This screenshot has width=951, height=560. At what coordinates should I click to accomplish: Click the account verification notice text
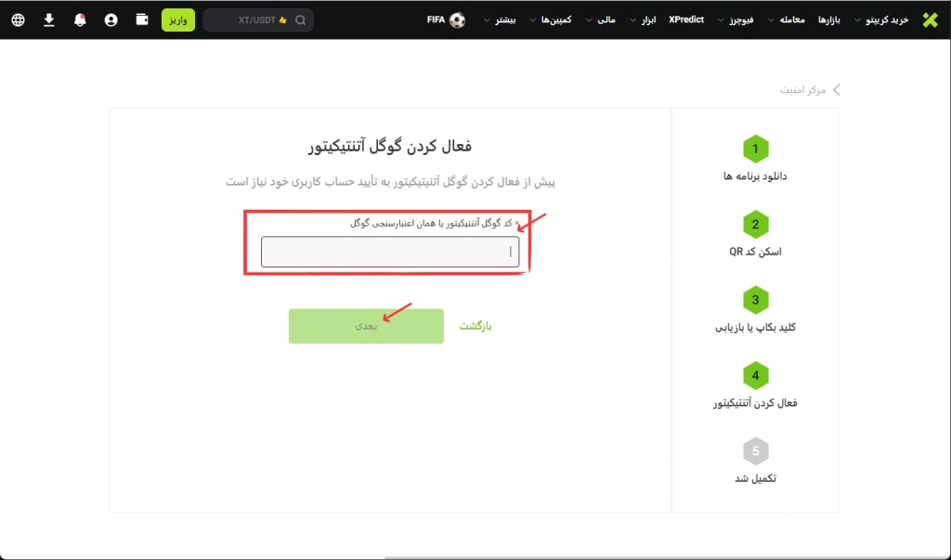391,182
